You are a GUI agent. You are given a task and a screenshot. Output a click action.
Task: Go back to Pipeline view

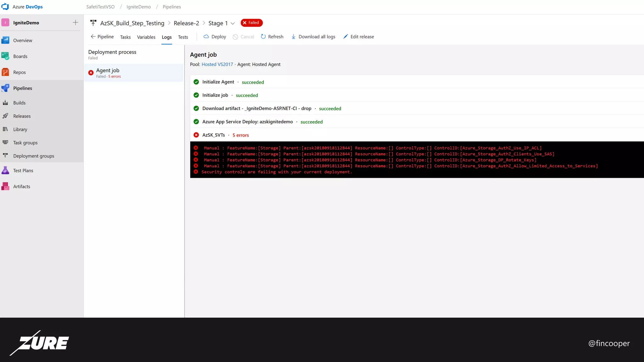[102, 37]
